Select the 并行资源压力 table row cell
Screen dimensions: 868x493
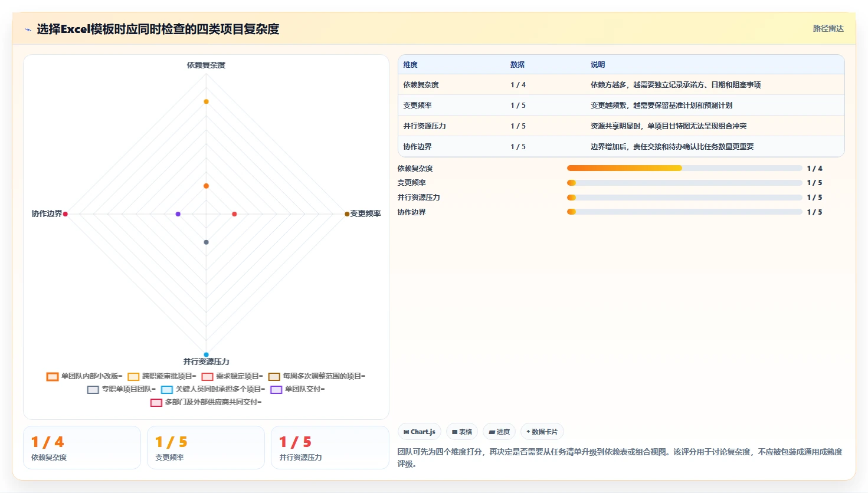point(424,126)
